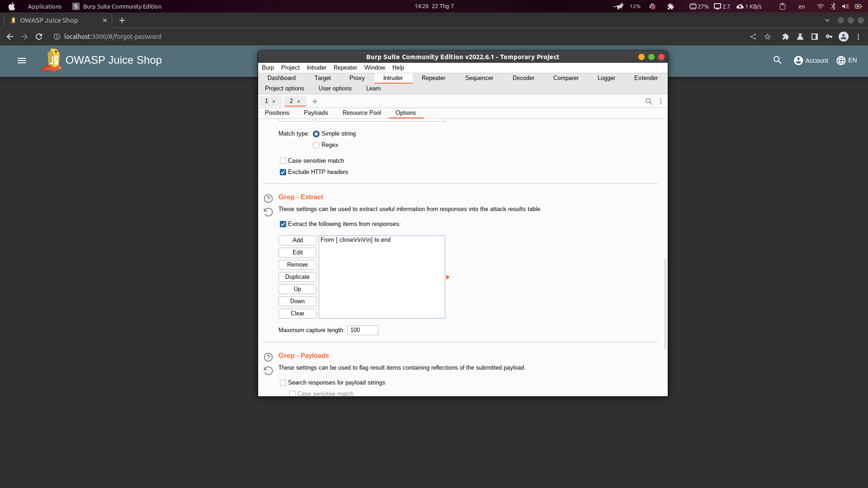
Task: Reset Grep - Extract settings to defaults
Action: pyautogui.click(x=268, y=212)
